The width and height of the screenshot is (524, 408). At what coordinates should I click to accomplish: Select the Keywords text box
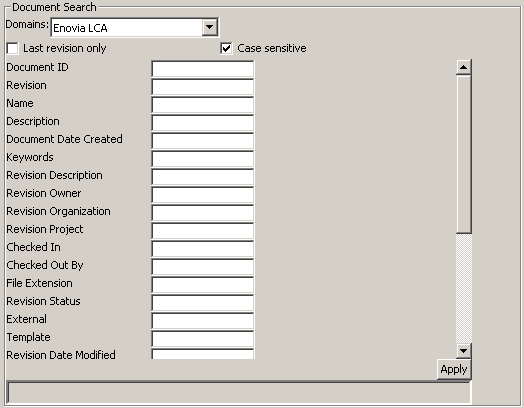pyautogui.click(x=203, y=159)
